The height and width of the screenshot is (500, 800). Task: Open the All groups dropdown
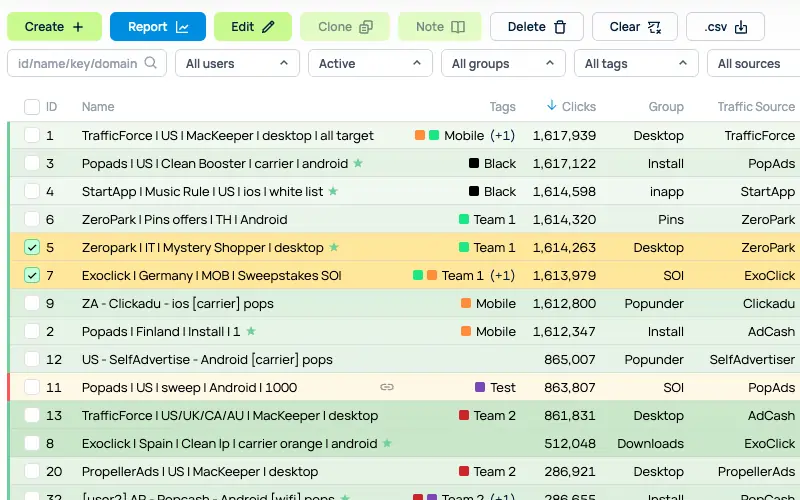point(503,63)
